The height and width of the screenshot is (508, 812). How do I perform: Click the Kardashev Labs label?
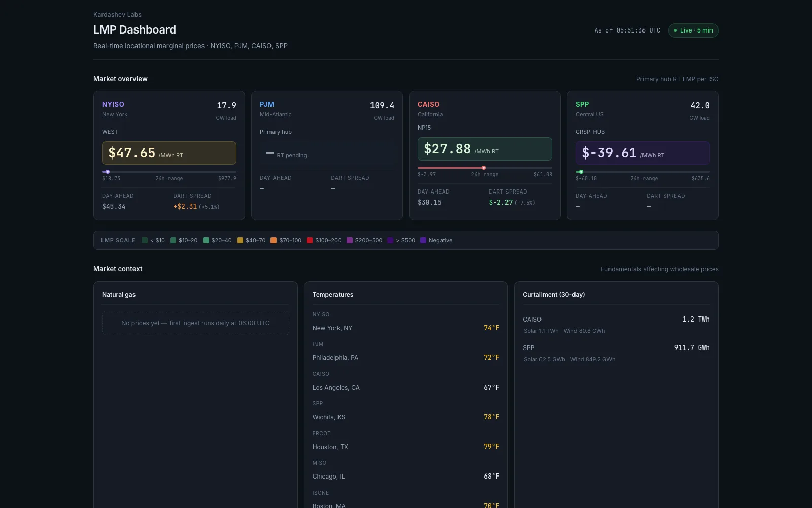117,15
